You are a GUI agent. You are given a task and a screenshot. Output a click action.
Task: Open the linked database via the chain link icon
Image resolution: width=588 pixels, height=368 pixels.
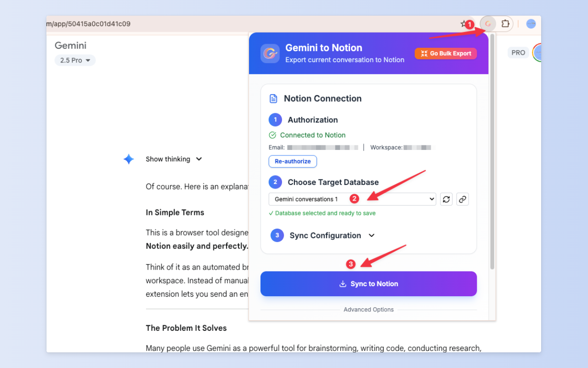(x=463, y=199)
